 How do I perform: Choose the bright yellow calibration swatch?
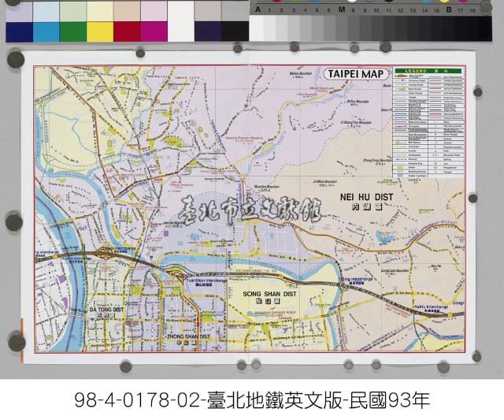(x=100, y=32)
